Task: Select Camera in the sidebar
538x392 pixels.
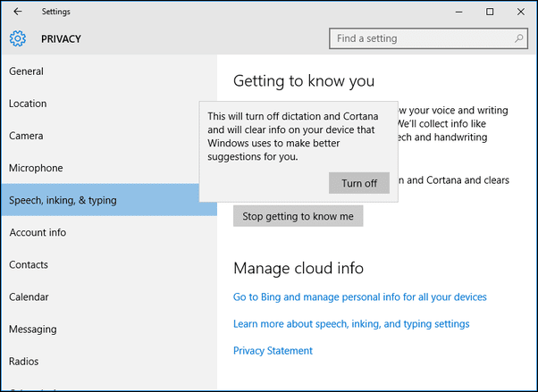Action: [109, 136]
